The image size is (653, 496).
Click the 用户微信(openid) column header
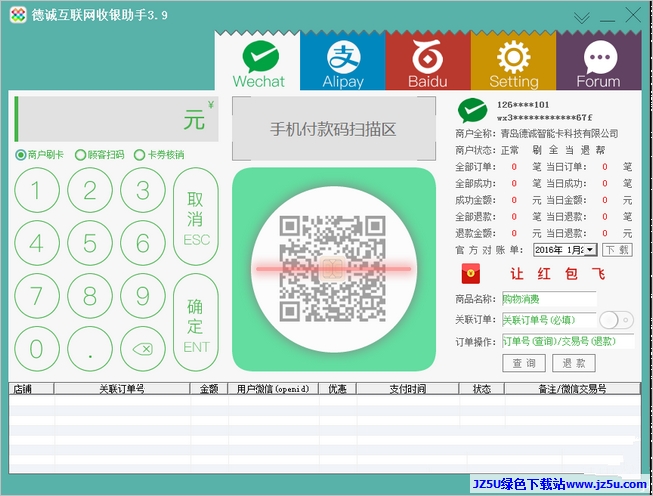[x=273, y=389]
